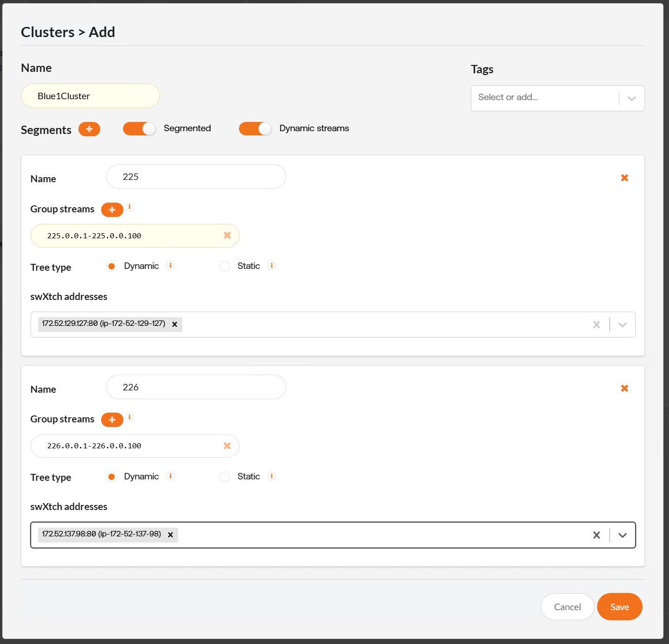Select Static tree type for segment 225
Viewport: 669px width, 644px height.
click(x=225, y=267)
